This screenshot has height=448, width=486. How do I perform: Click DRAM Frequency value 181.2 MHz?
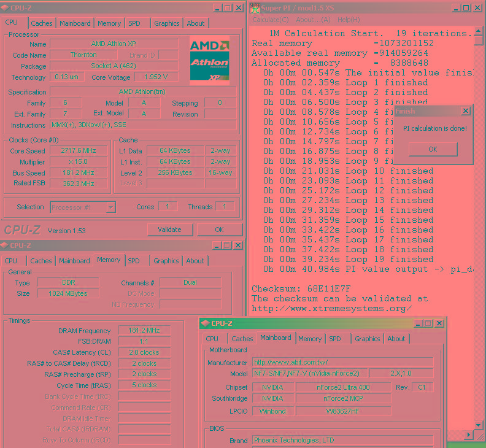tap(144, 331)
